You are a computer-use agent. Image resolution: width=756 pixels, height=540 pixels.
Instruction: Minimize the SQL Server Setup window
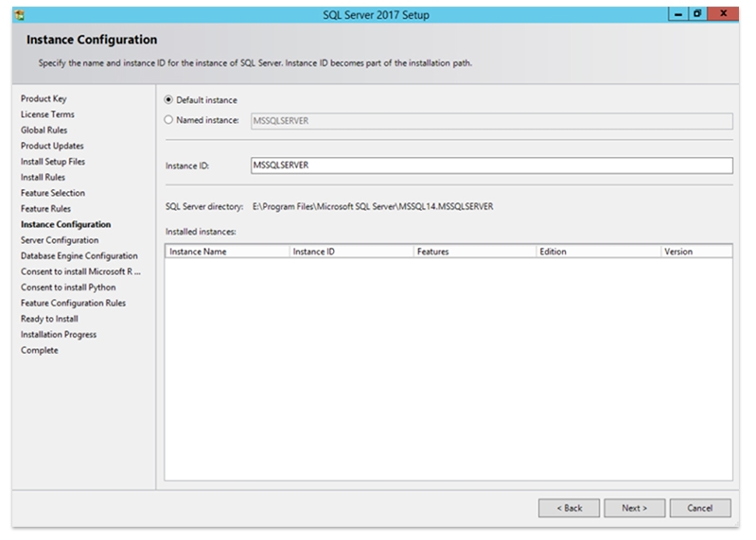coord(679,15)
